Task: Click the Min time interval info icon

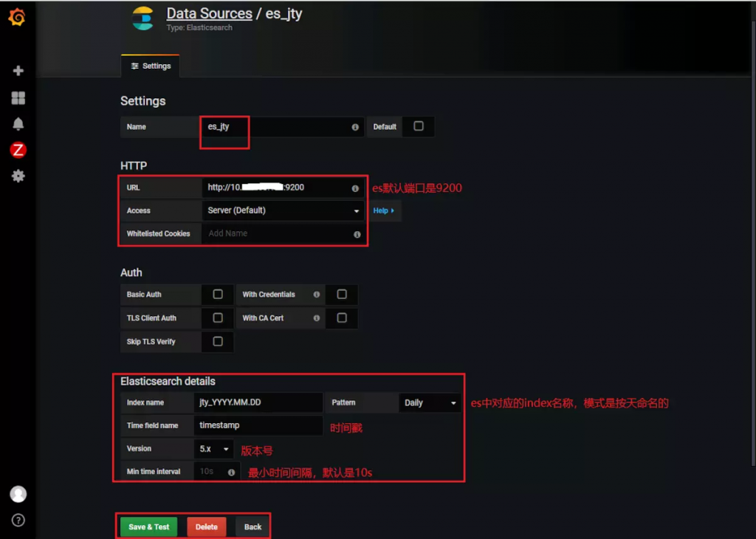Action: tap(231, 473)
